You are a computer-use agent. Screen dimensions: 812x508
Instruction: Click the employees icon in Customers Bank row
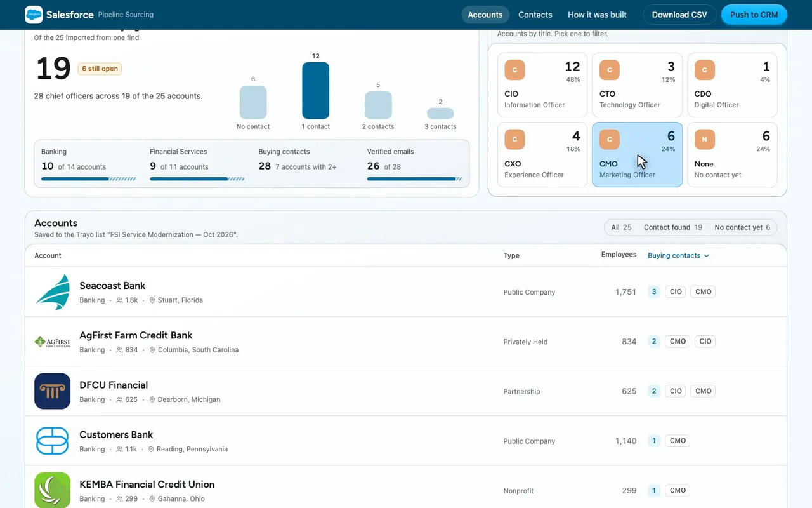click(x=119, y=449)
